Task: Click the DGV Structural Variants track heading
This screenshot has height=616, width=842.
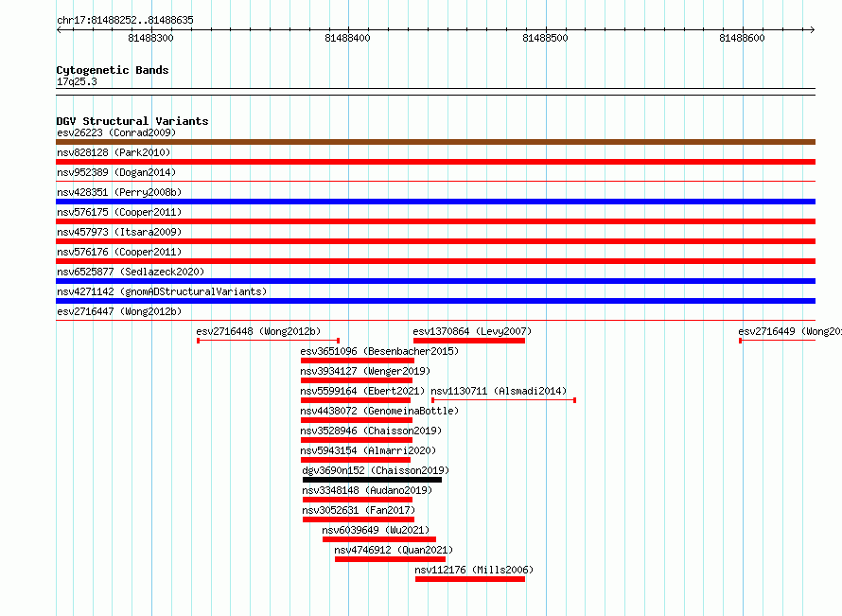Action: tap(132, 121)
